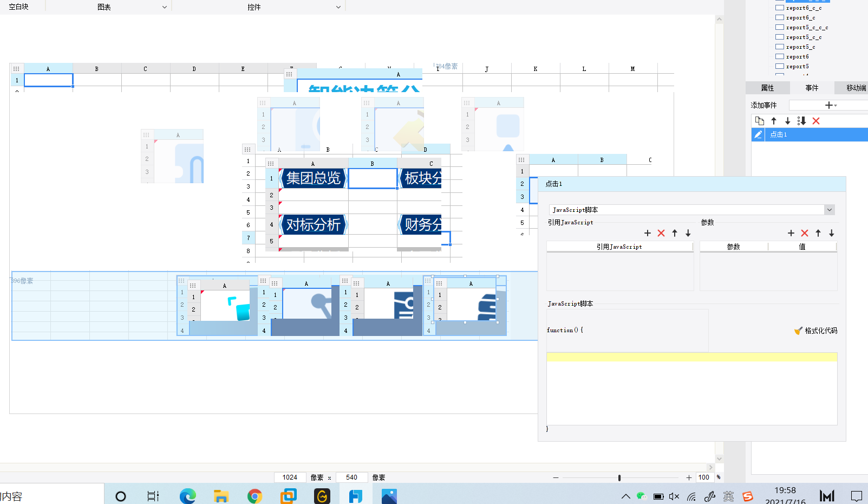
Task: Click the canvas width field 1024
Action: click(290, 477)
